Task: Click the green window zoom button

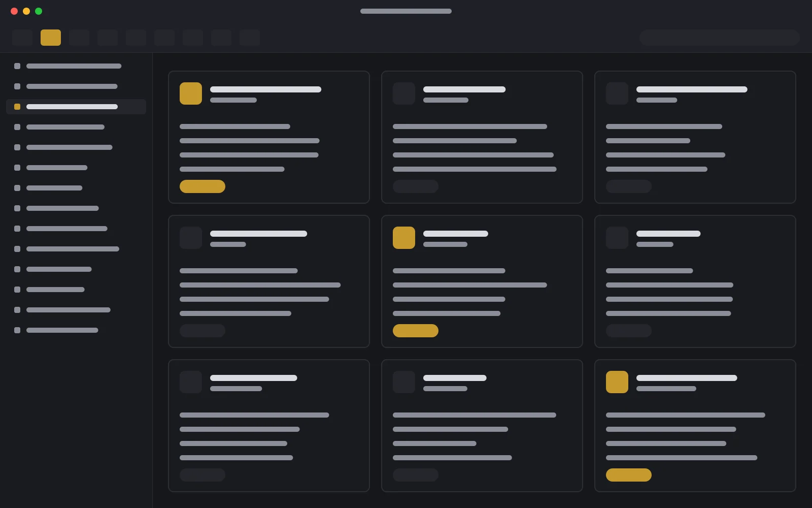Action: (39, 11)
